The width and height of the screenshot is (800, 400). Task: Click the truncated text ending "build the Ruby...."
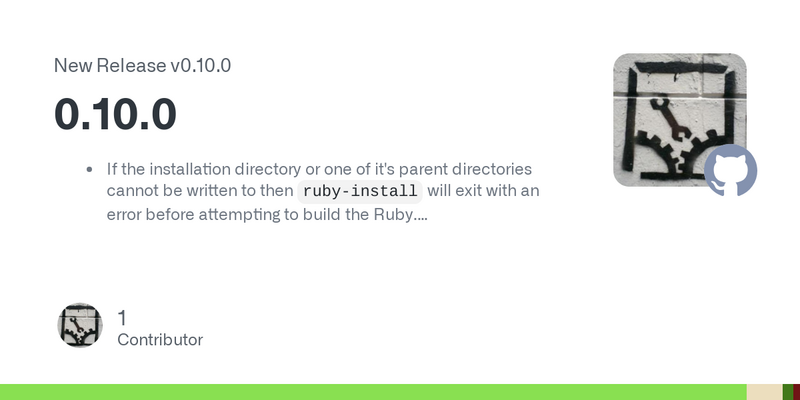click(x=267, y=214)
